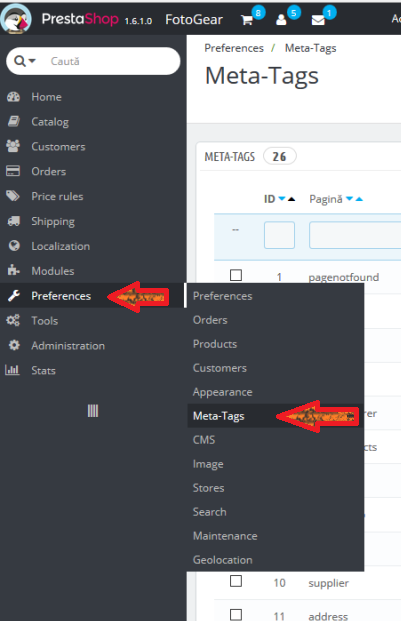This screenshot has height=621, width=401.
Task: Open the Administration menu item
Action: point(68,346)
